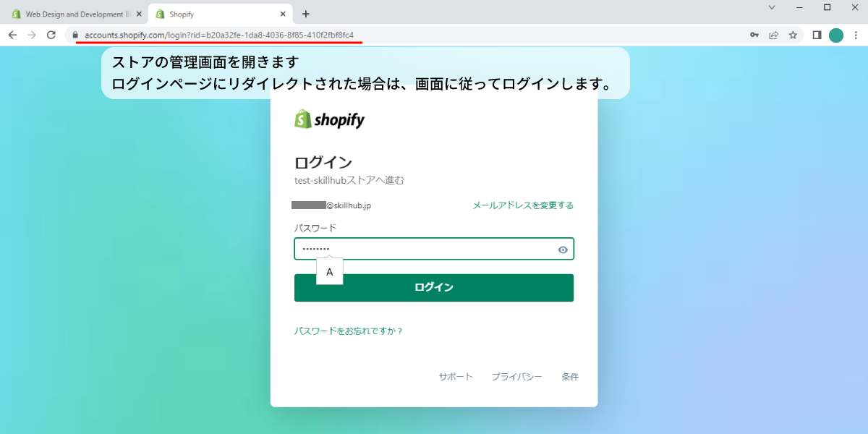Open the browser side panel icon
868x434 pixels.
point(817,35)
